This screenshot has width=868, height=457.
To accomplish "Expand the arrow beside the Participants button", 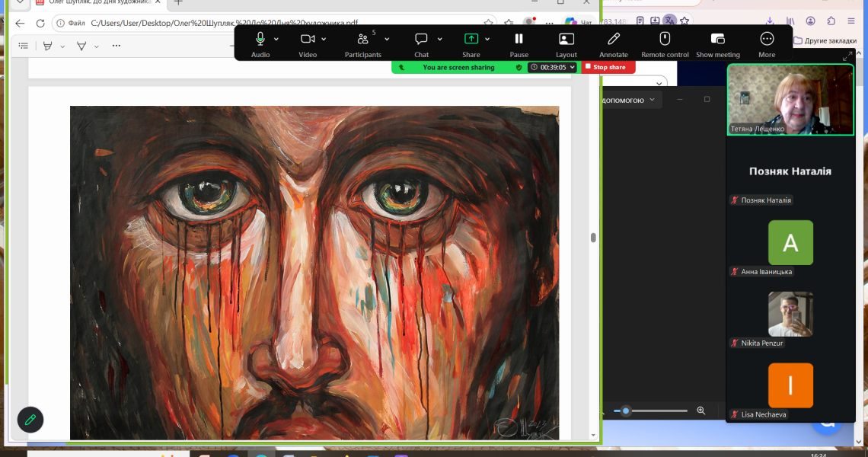I will [x=387, y=40].
